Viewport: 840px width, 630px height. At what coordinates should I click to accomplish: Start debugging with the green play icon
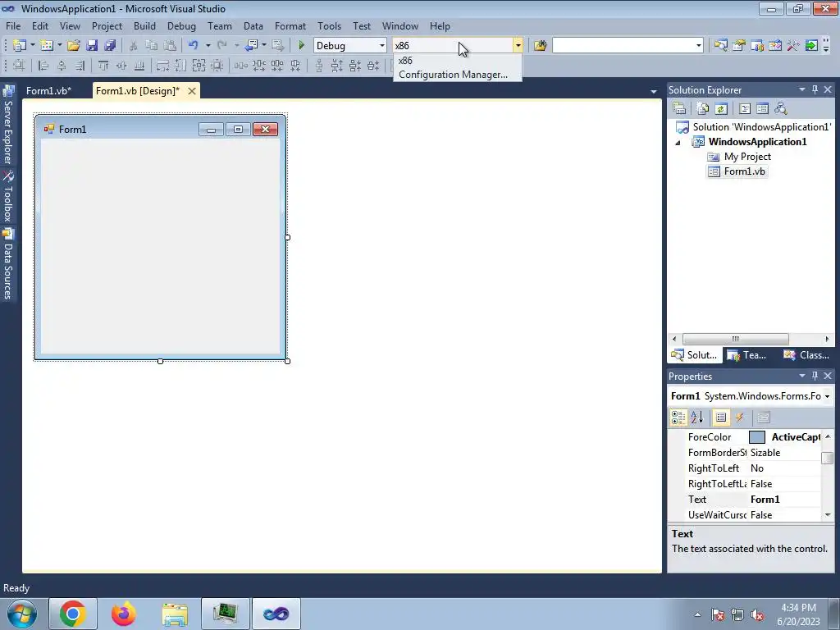301,46
